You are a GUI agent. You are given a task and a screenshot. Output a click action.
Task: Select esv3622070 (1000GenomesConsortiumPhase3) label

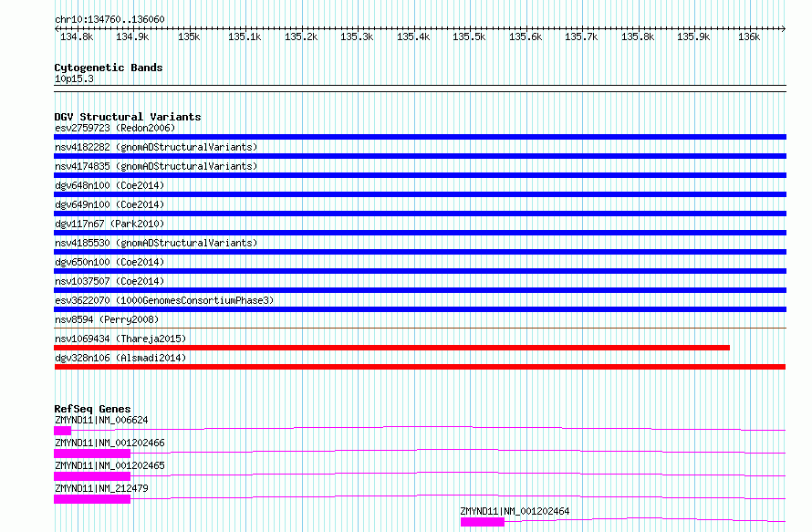(164, 300)
